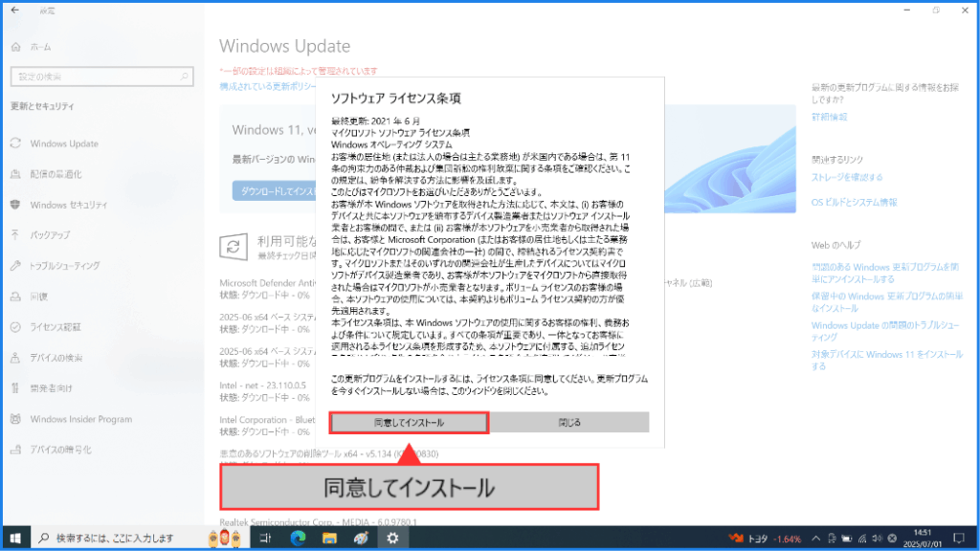The width and height of the screenshot is (980, 551).
Task: Click 同意してインストール button in license dialog
Action: click(409, 423)
